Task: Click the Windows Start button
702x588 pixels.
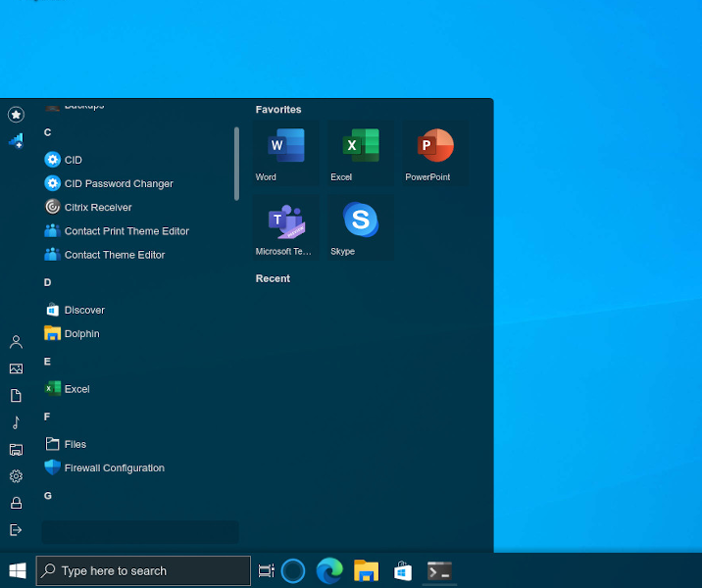Action: [18, 570]
